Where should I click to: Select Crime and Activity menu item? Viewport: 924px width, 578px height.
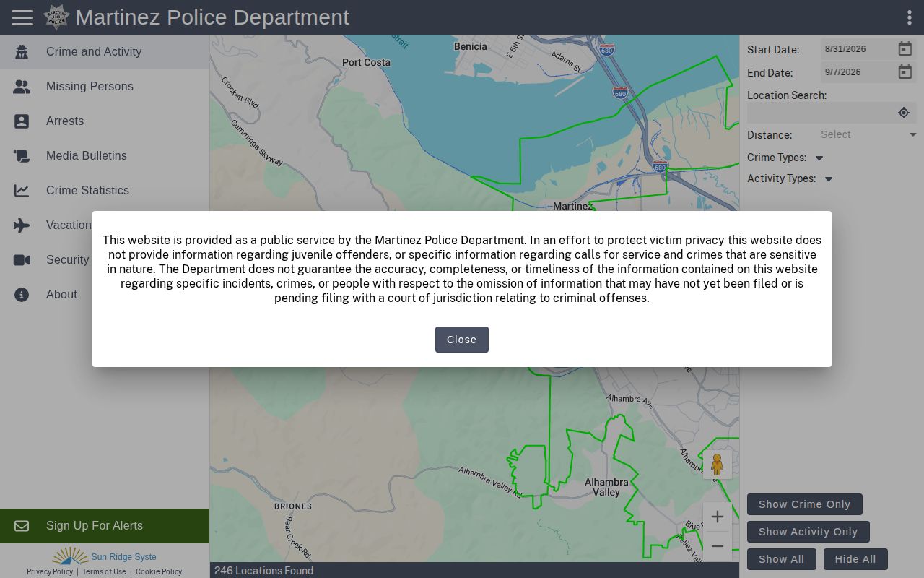[105, 52]
